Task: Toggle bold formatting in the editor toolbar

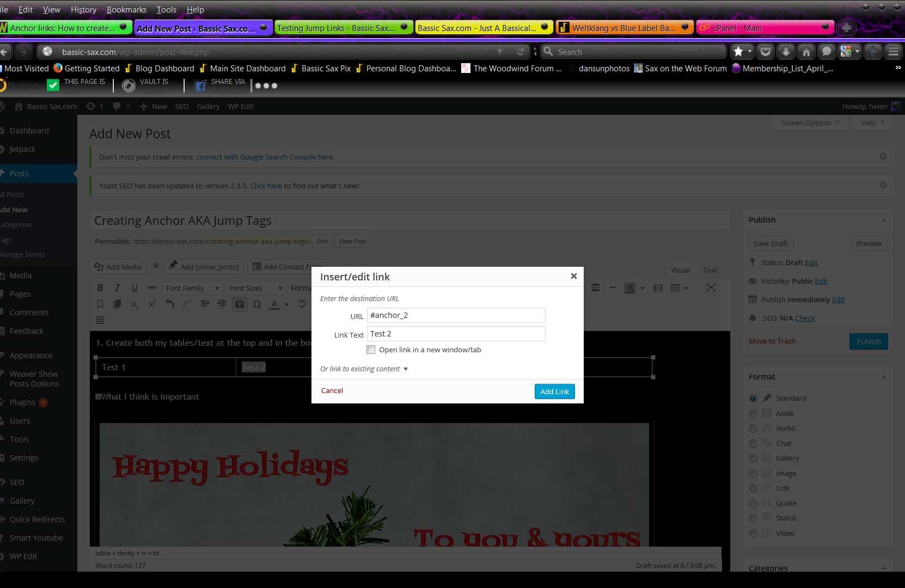Action: tap(100, 288)
